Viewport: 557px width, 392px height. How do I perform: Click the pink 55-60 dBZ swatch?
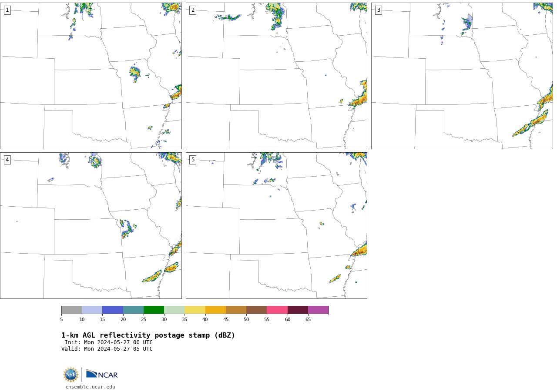pos(277,310)
